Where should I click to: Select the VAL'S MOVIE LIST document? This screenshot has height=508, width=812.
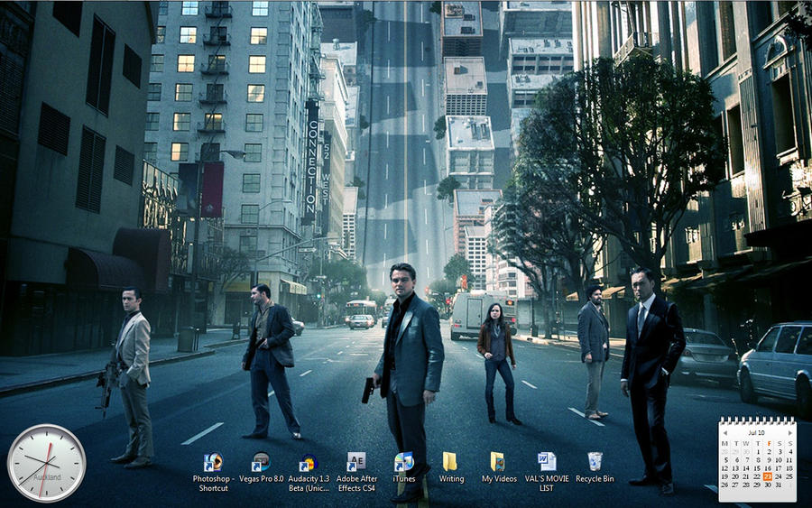(x=547, y=472)
